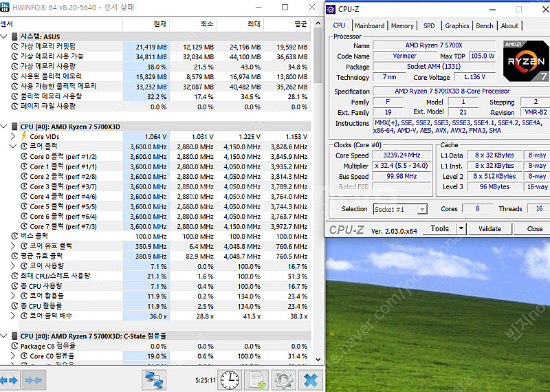Screen dimensions: 550x392
Task: Open HWiNFO settings gear icon
Action: click(283, 380)
